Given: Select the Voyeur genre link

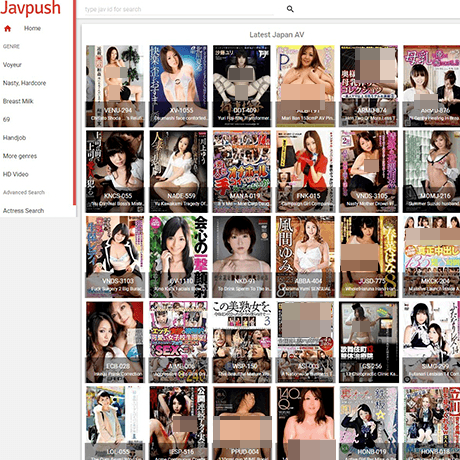Looking at the screenshot, I should coord(12,65).
